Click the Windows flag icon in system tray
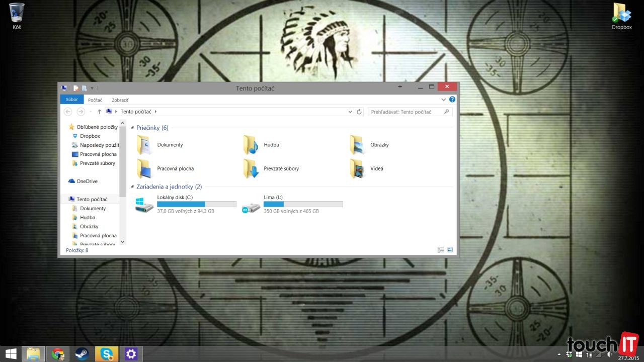 click(x=580, y=354)
